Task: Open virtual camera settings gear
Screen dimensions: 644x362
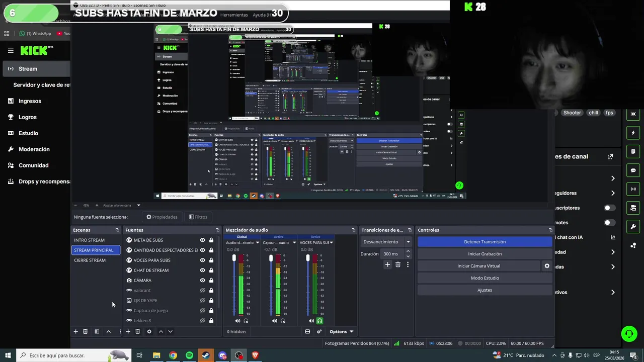Action: 547,266
